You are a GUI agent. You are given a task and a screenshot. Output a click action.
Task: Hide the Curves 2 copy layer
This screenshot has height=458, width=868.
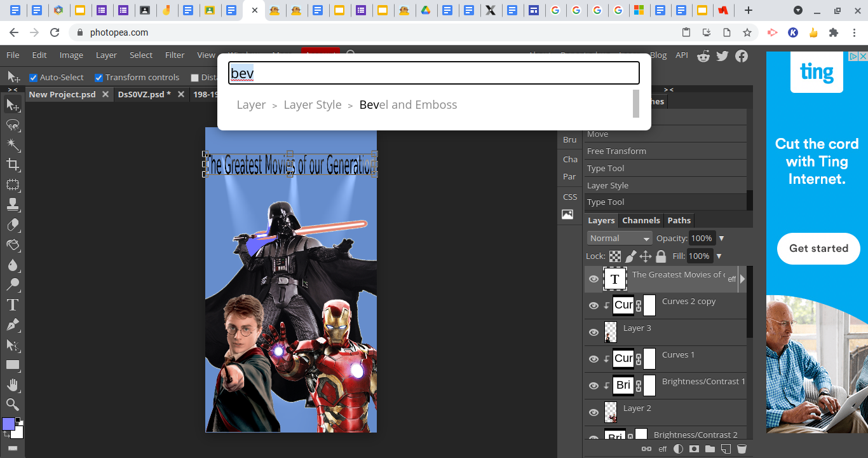[593, 306]
